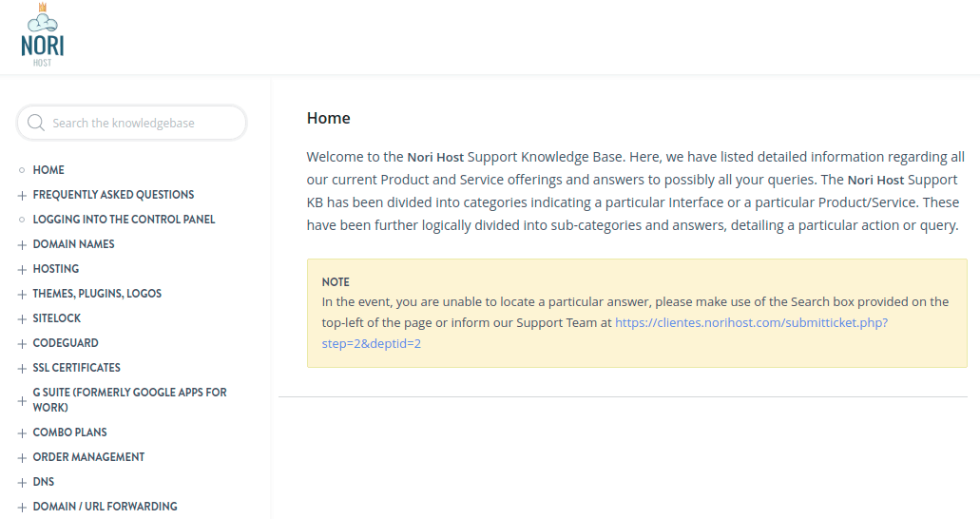The image size is (980, 519).
Task: Expand the SiteLock plus icon
Action: (22, 318)
